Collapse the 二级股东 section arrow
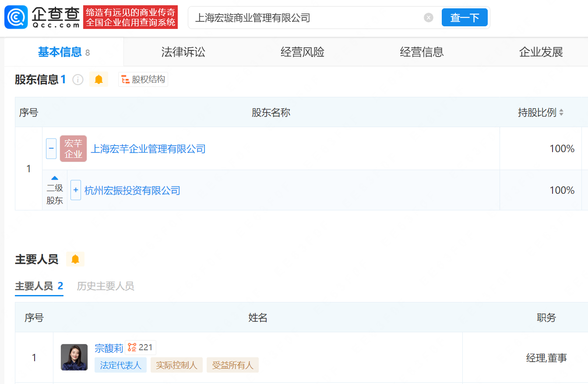This screenshot has height=384, width=588. [55, 178]
